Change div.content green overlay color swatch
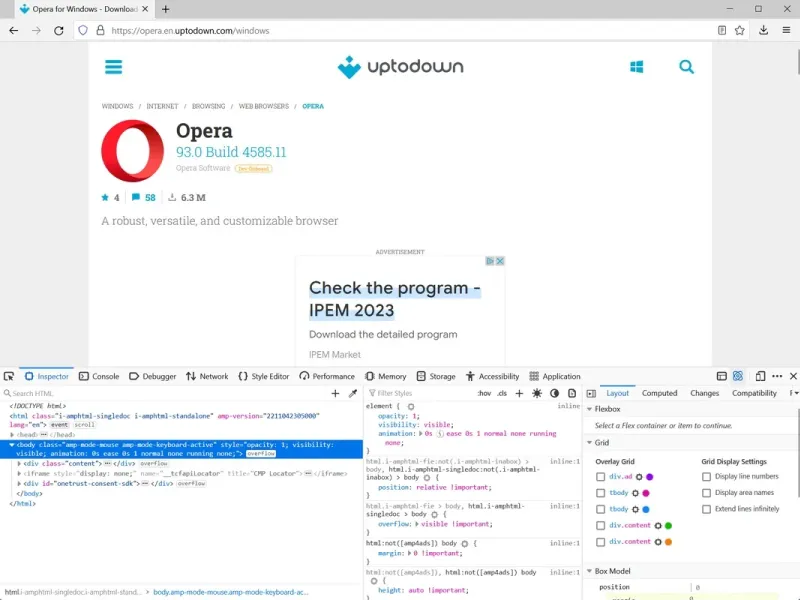Viewport: 800px width, 600px height. coord(668,526)
